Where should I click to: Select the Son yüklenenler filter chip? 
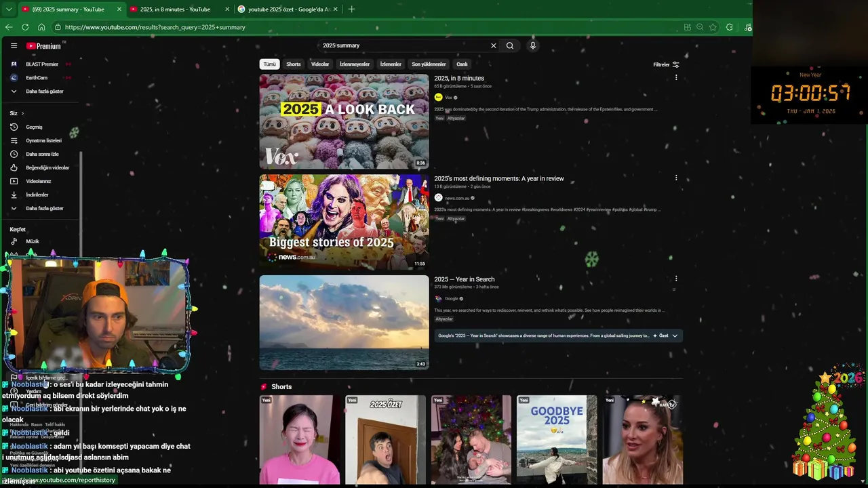(429, 64)
